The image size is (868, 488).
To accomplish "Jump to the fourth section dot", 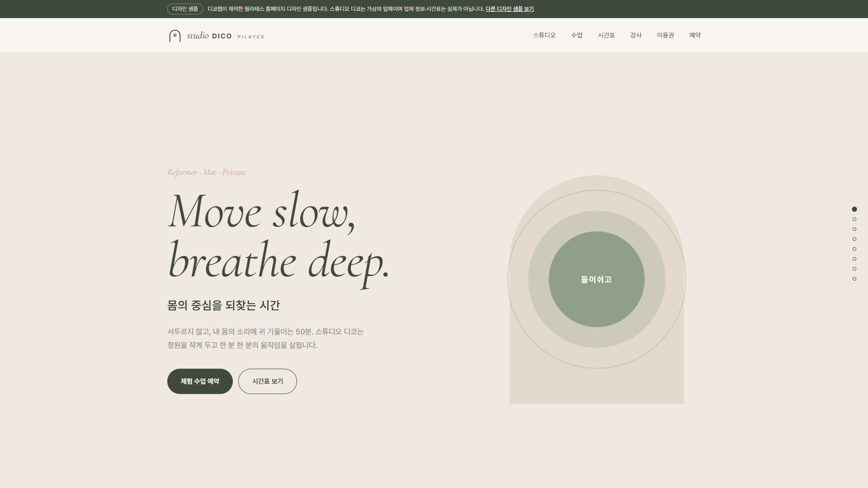I will 854,239.
